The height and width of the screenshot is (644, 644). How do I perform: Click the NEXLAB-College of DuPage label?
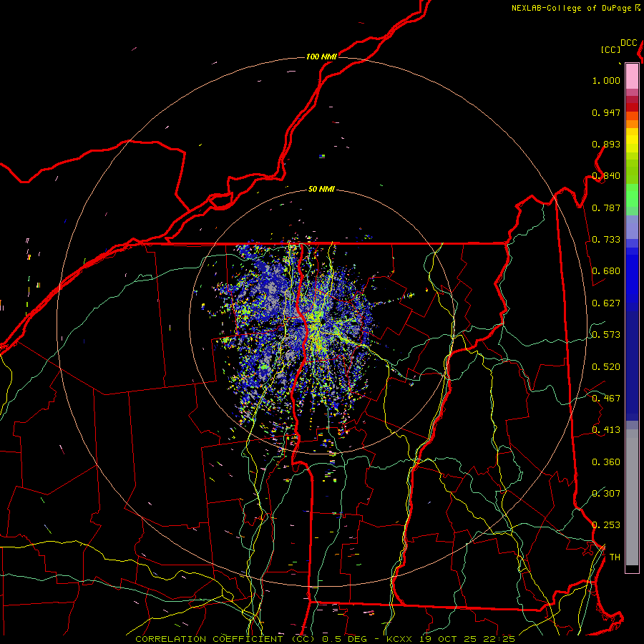point(571,8)
